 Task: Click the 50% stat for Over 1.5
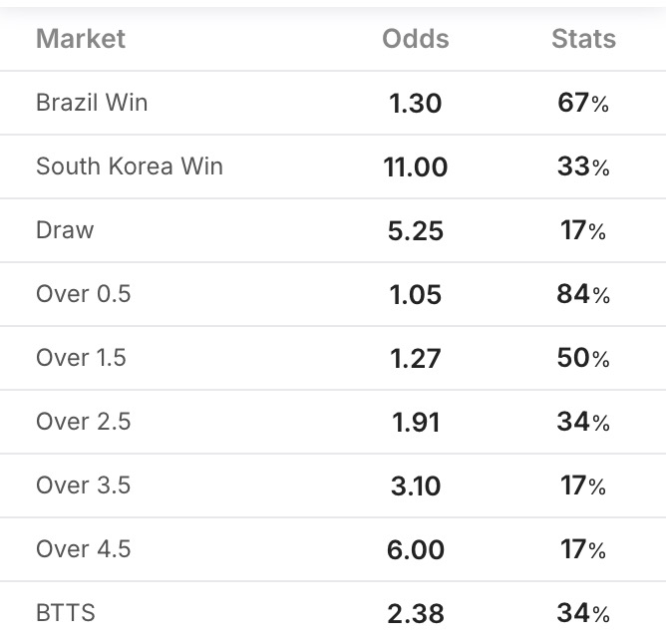pyautogui.click(x=583, y=358)
